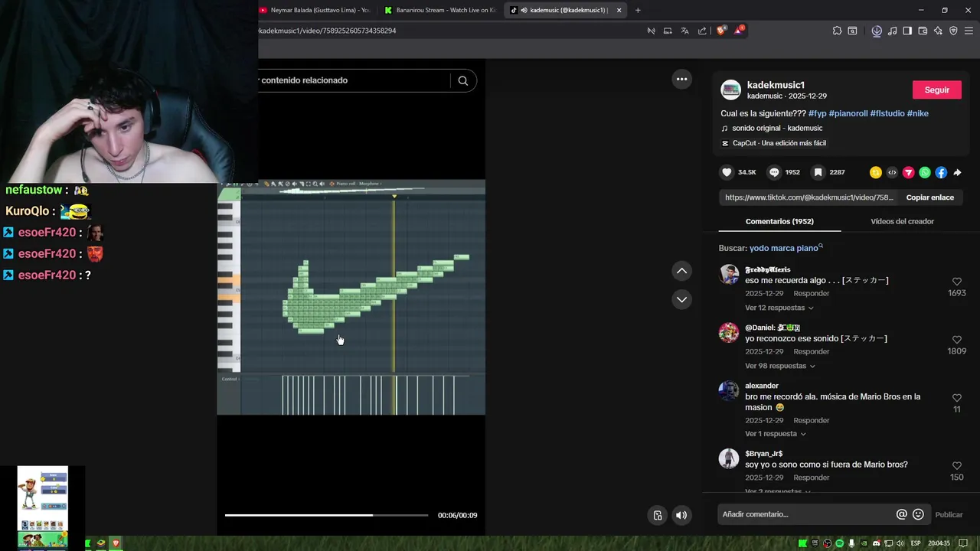The width and height of the screenshot is (980, 551).
Task: Open the Brave VPN shield icon
Action: click(x=953, y=31)
